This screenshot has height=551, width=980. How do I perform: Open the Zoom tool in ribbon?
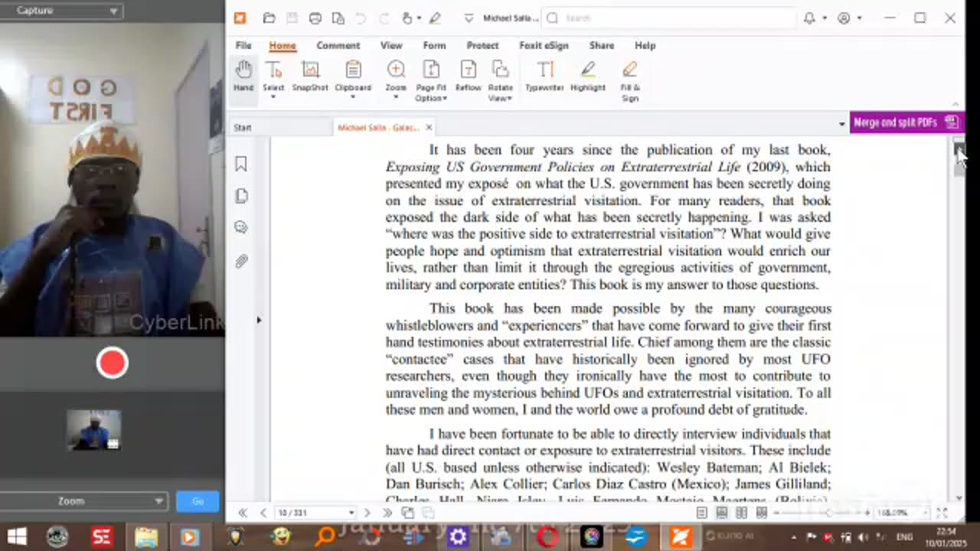396,80
